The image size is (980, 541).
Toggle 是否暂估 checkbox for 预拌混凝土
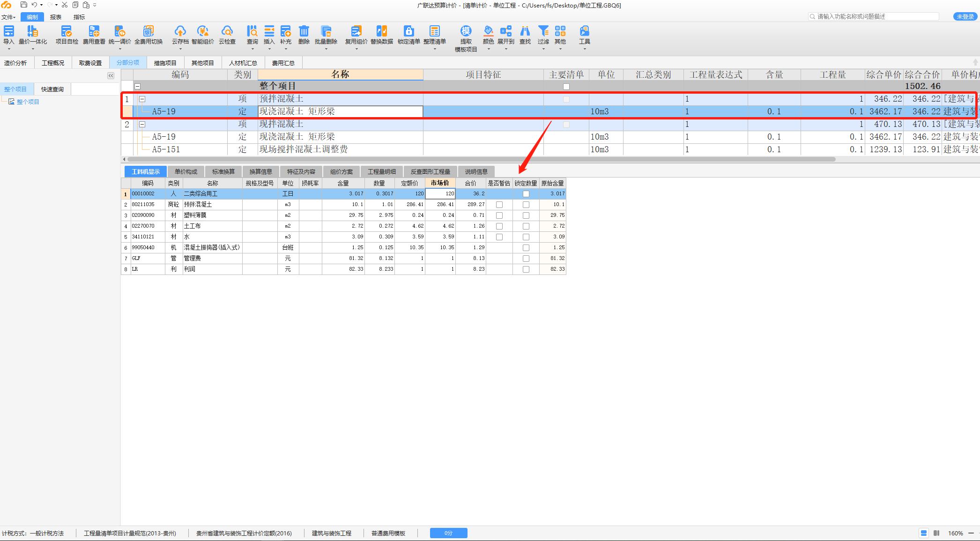[x=499, y=205]
